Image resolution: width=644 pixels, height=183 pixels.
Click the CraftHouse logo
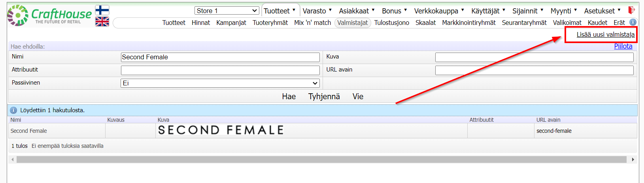(x=50, y=16)
